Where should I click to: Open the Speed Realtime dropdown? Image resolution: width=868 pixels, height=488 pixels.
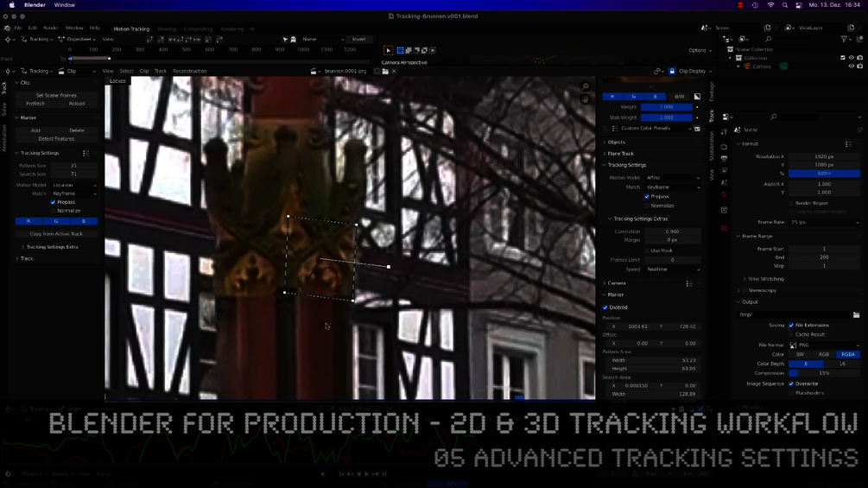tap(672, 269)
